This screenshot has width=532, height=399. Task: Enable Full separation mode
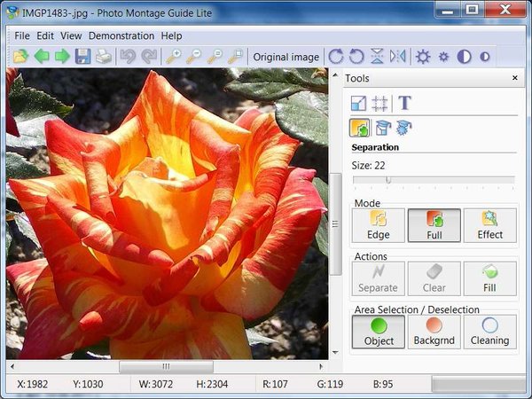434,225
